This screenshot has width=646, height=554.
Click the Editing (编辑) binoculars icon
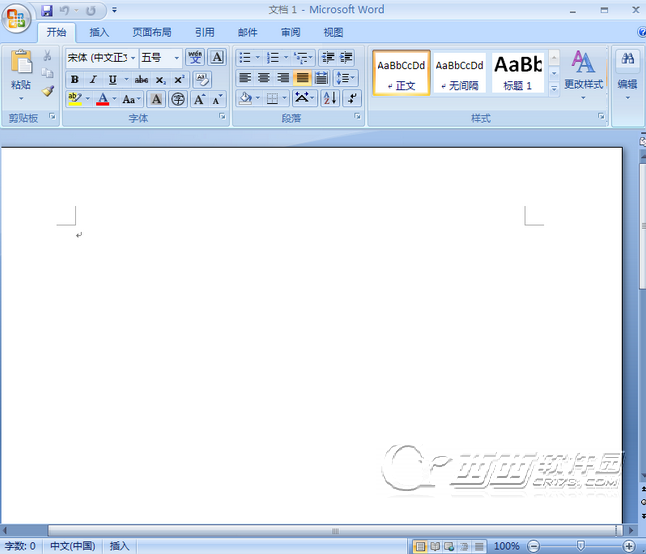tap(628, 58)
